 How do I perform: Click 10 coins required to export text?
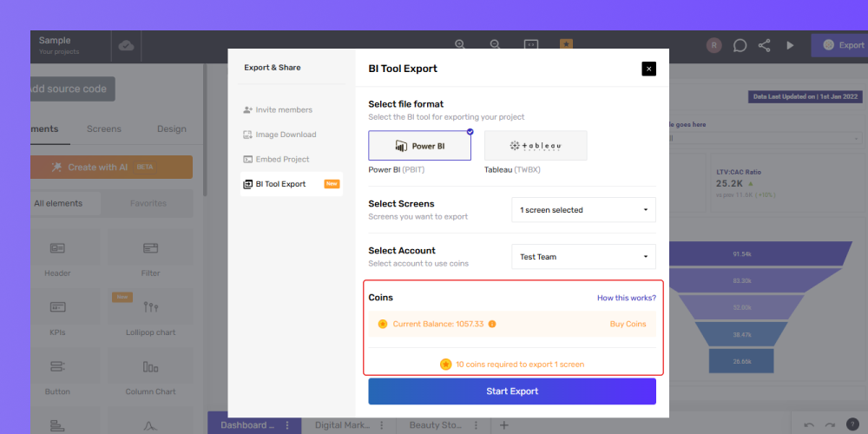tap(520, 365)
